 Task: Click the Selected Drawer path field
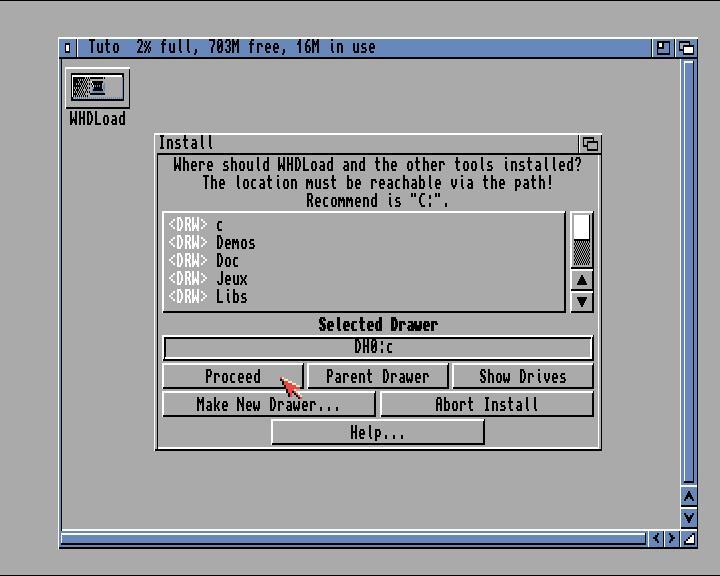[378, 347]
